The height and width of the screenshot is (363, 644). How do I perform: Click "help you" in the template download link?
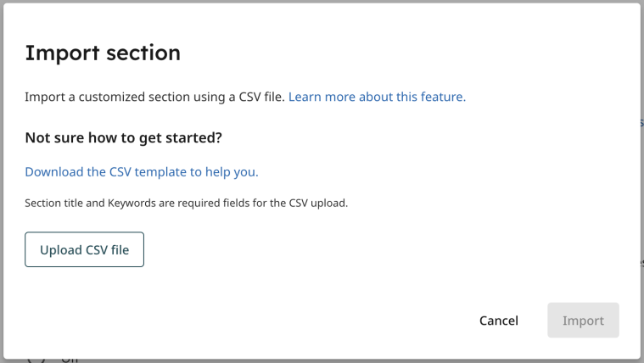point(232,172)
